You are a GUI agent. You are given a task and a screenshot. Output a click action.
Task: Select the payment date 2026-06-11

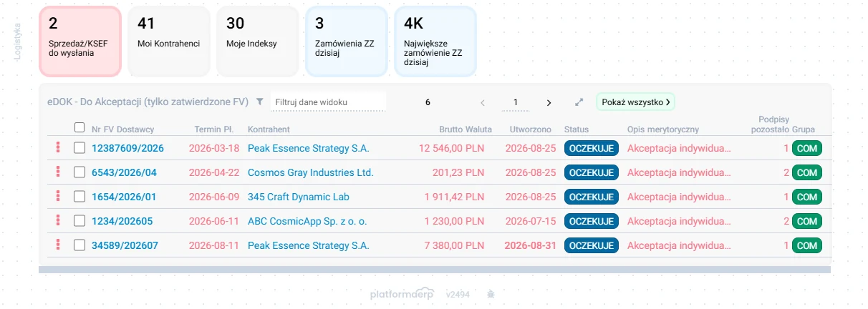click(x=214, y=221)
